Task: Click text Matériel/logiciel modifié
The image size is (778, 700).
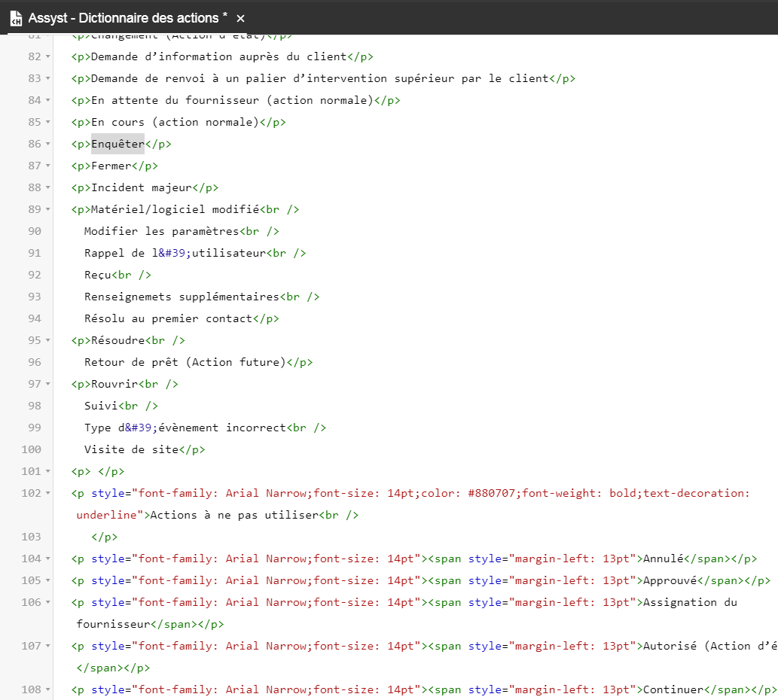Action: coord(175,209)
